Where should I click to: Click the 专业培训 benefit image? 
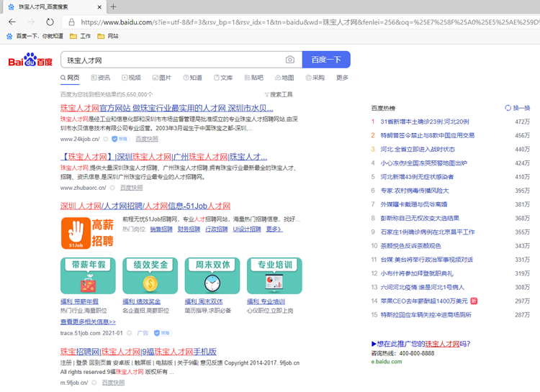tap(274, 275)
